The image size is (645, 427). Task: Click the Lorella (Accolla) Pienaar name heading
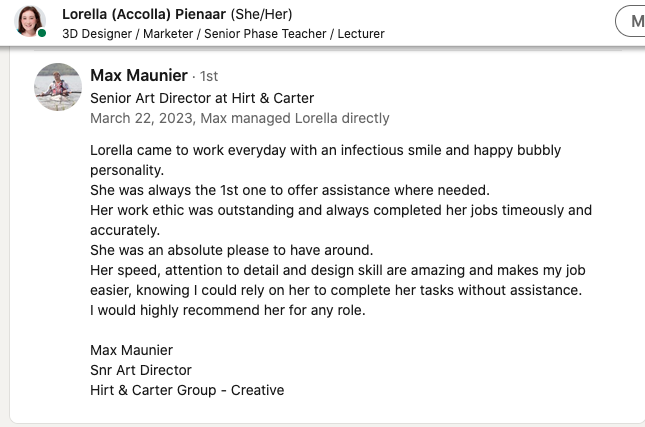[x=144, y=15]
